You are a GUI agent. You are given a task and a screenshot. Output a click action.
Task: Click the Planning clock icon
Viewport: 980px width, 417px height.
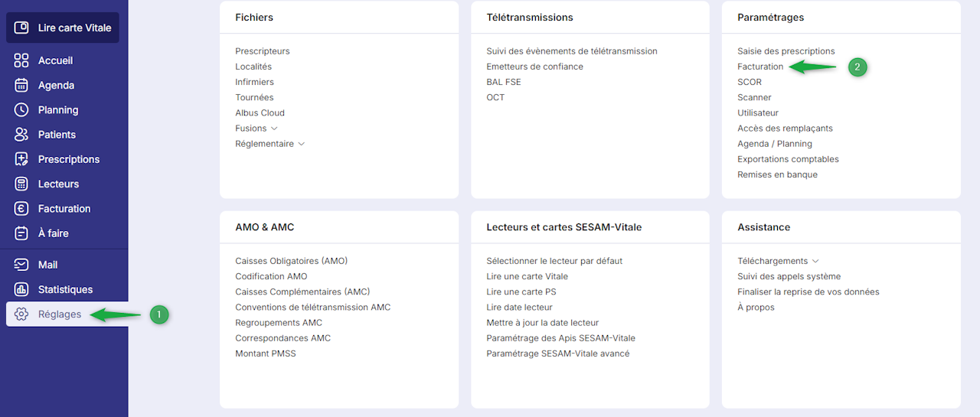click(21, 109)
